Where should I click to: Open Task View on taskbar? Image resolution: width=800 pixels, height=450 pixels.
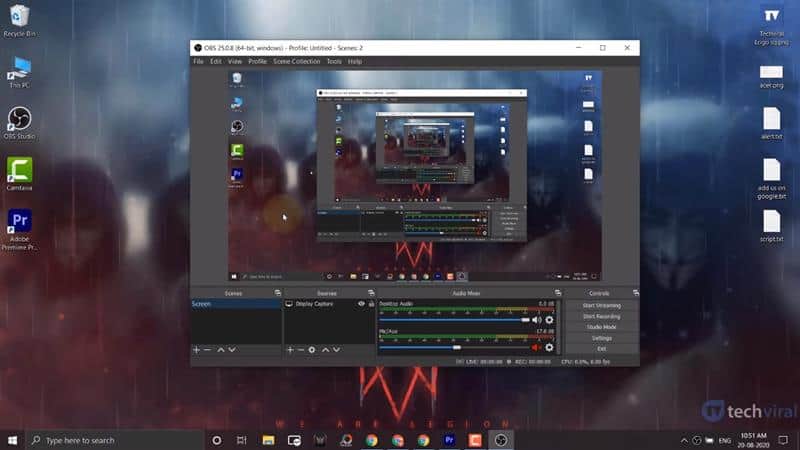pyautogui.click(x=242, y=440)
